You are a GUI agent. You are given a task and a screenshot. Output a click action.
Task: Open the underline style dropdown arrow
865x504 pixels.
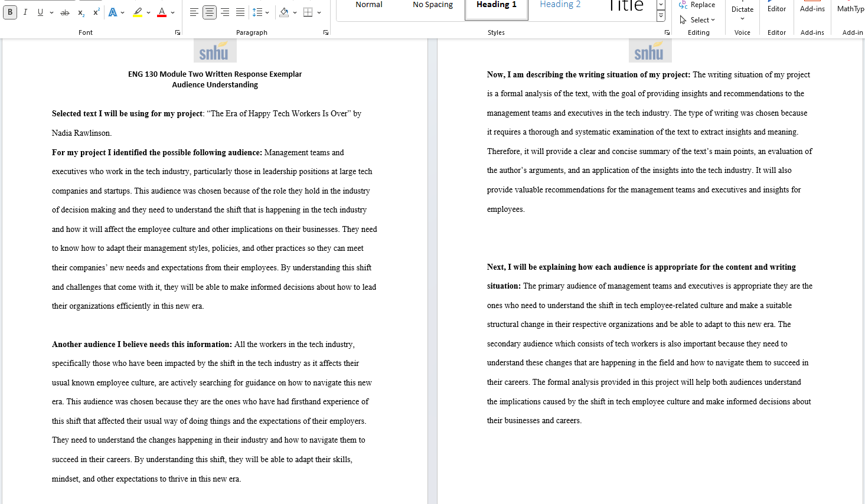(x=51, y=12)
